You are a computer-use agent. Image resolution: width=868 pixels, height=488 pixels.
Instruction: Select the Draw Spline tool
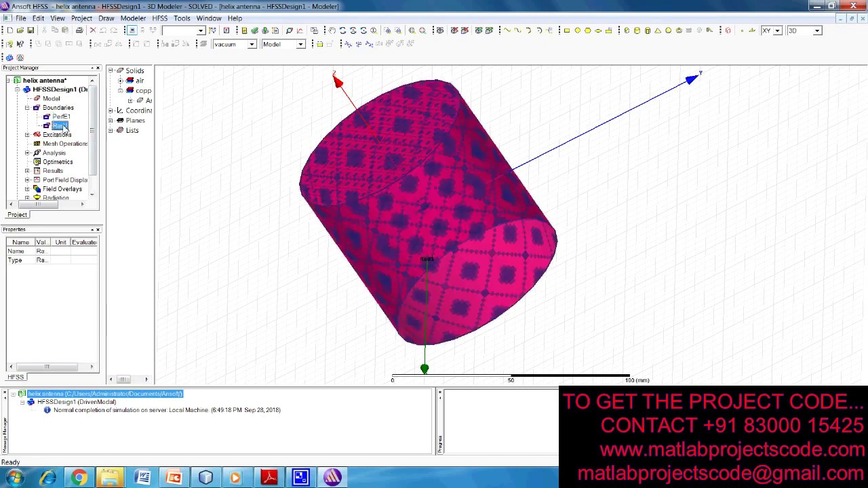click(518, 30)
